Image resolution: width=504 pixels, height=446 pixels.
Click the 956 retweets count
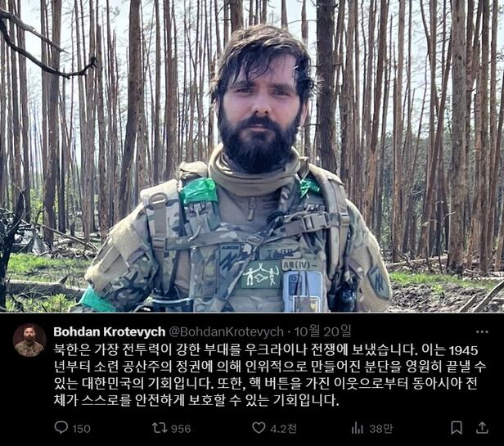tap(181, 429)
